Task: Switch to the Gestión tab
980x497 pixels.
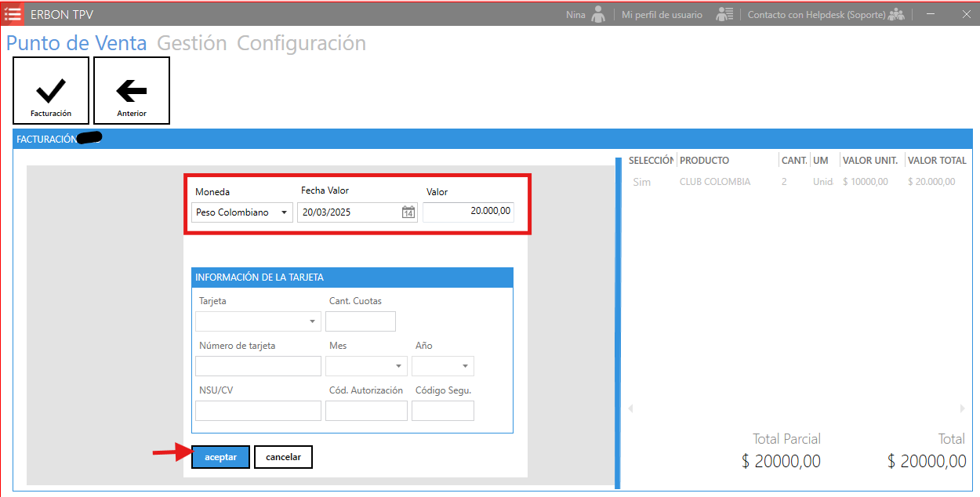Action: point(191,43)
